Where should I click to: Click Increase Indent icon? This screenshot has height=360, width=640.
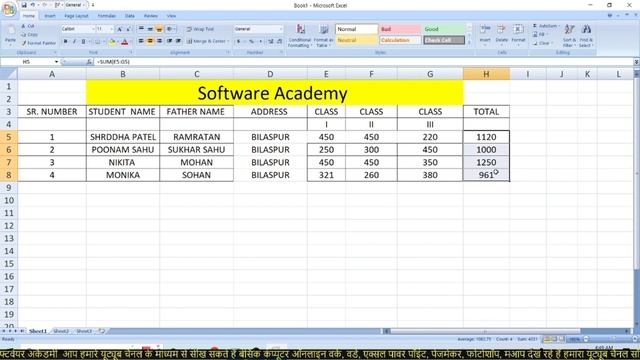tap(178, 41)
